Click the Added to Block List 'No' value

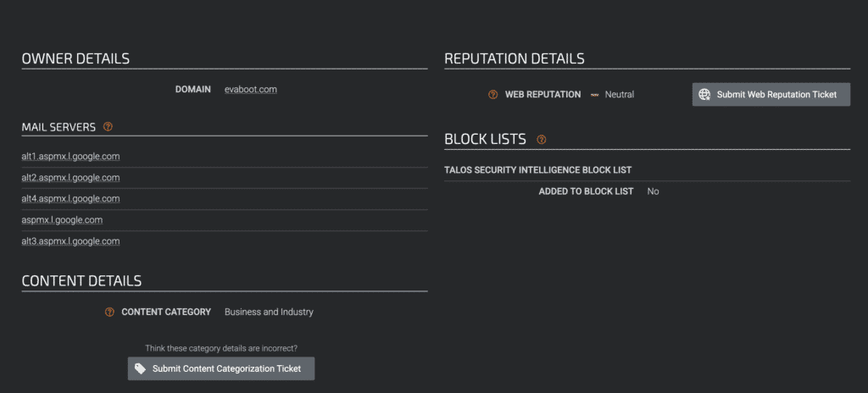(654, 191)
